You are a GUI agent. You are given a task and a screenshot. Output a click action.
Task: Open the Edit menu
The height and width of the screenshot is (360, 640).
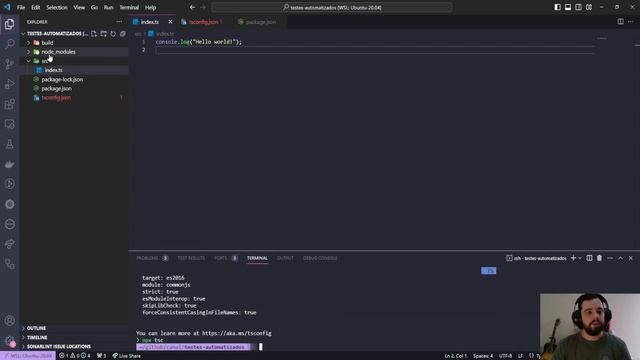pyautogui.click(x=36, y=7)
